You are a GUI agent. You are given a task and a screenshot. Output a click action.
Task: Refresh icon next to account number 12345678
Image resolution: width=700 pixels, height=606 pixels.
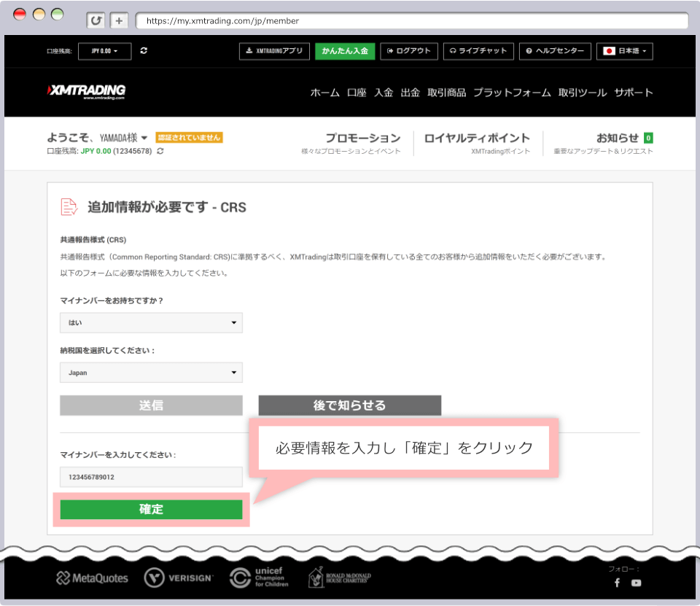point(160,151)
